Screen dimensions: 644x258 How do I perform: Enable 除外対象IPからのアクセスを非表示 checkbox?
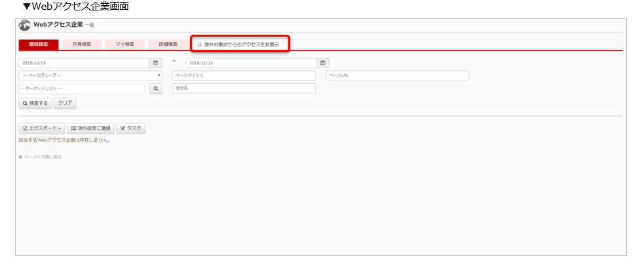(x=200, y=45)
